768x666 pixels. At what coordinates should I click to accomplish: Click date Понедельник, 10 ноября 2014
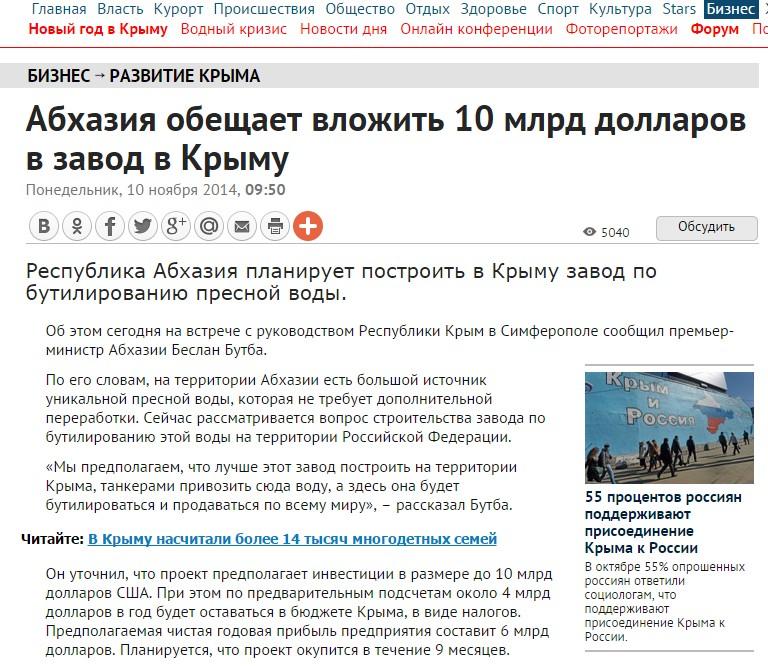[x=132, y=190]
